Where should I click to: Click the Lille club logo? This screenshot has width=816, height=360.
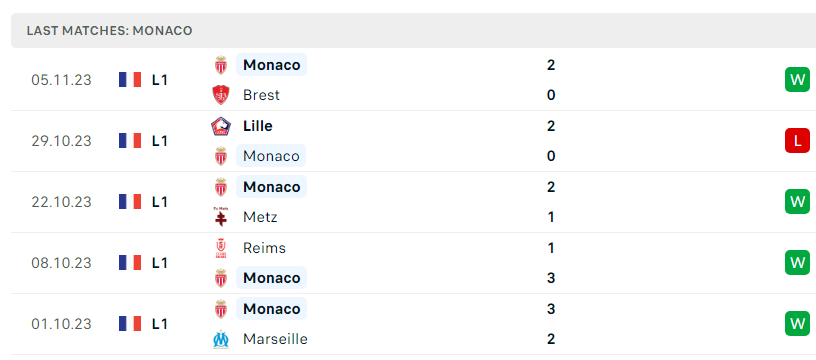click(x=221, y=126)
